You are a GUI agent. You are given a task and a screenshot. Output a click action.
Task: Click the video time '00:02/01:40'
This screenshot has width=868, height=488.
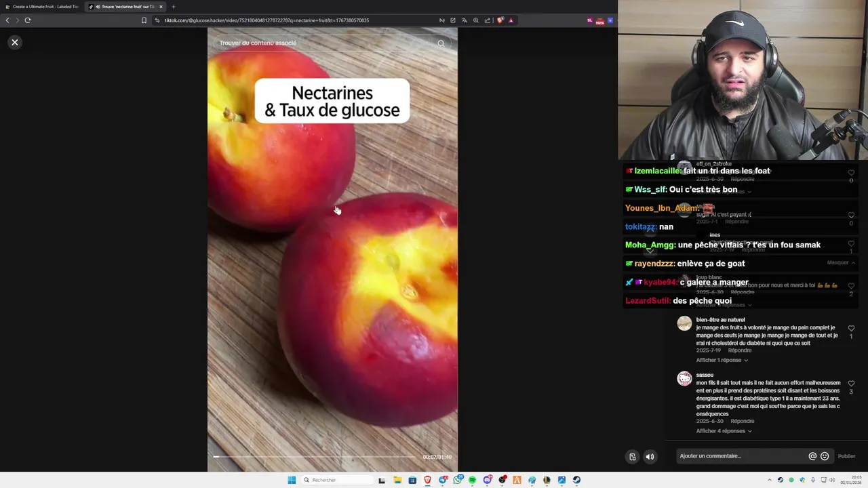pyautogui.click(x=437, y=457)
